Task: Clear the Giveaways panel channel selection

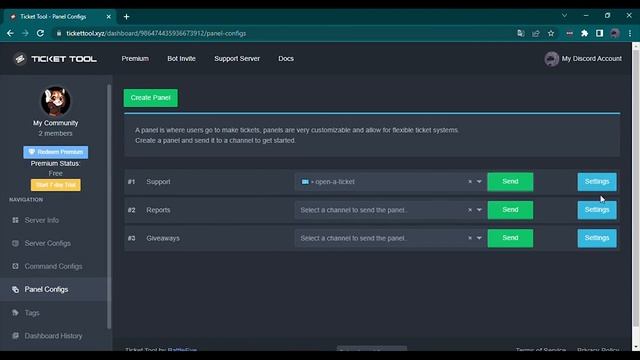Action: (470, 238)
